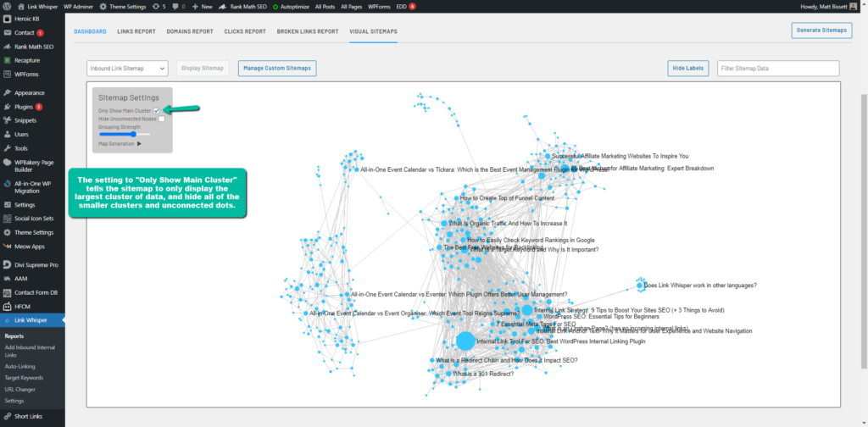Expand the Map Generation section arrow
The width and height of the screenshot is (868, 427).
tap(139, 143)
